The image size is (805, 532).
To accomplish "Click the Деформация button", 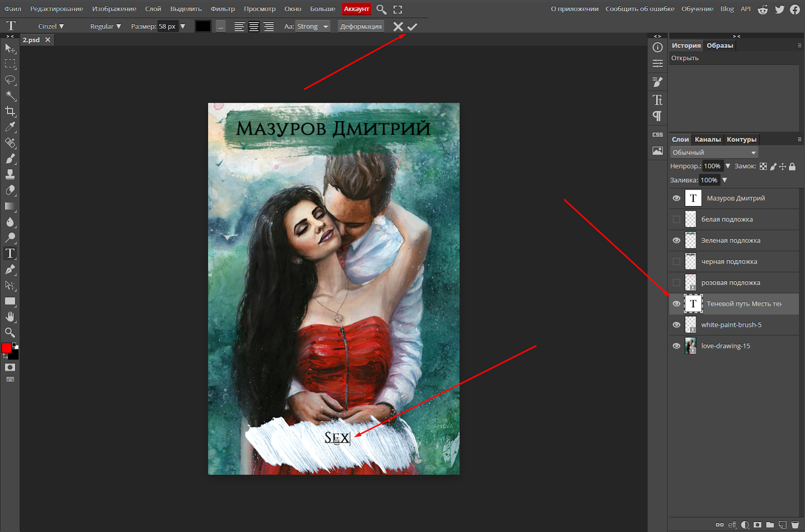I will coord(361,26).
